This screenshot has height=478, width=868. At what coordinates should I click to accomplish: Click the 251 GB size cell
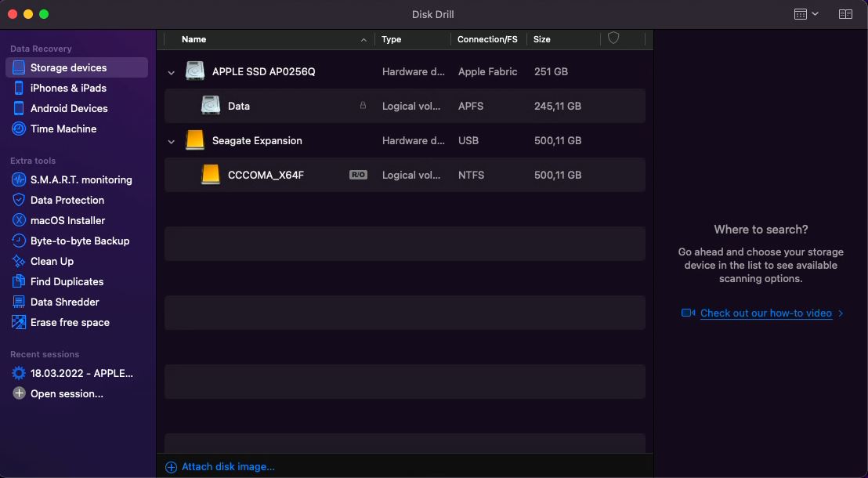551,71
